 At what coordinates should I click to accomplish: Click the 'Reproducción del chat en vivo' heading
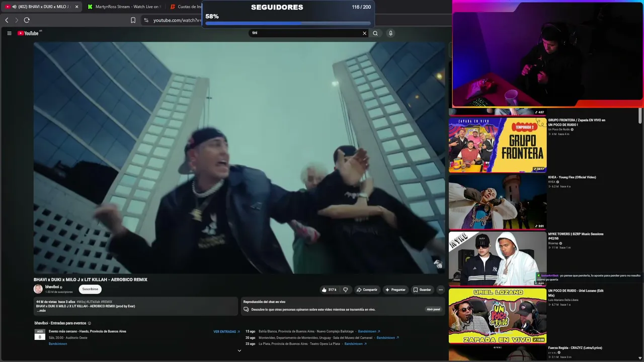pos(264,302)
